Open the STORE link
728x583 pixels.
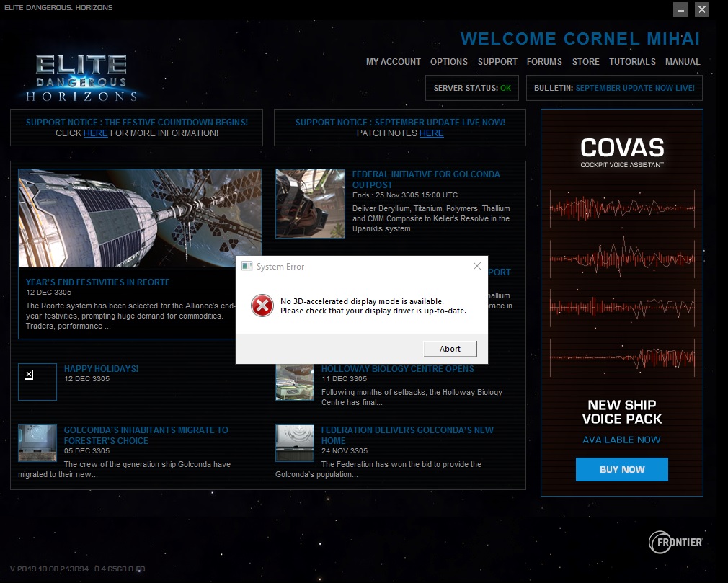coord(585,62)
